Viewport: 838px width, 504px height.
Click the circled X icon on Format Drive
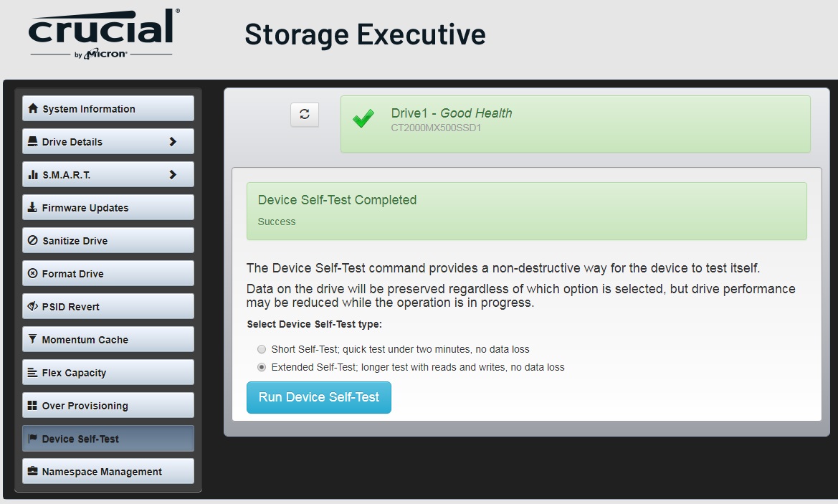click(x=32, y=273)
